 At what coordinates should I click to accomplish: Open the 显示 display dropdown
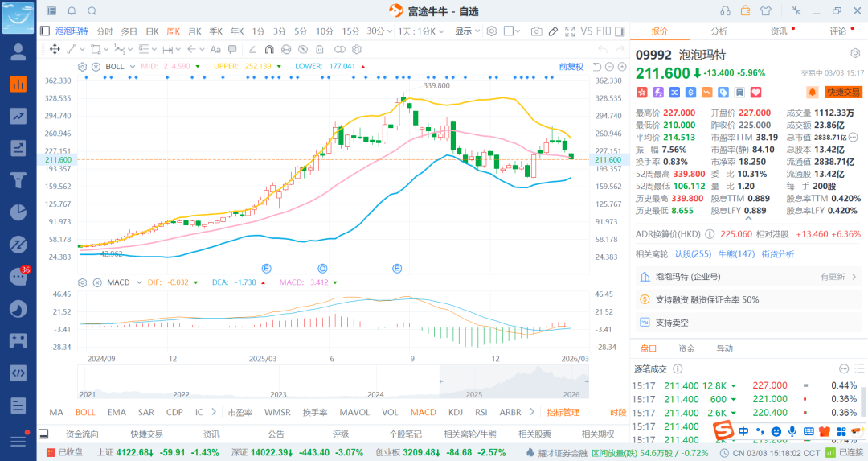[x=467, y=31]
